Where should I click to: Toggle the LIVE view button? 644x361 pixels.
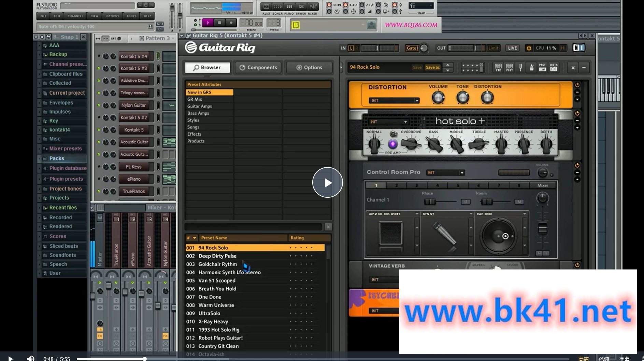pos(512,48)
